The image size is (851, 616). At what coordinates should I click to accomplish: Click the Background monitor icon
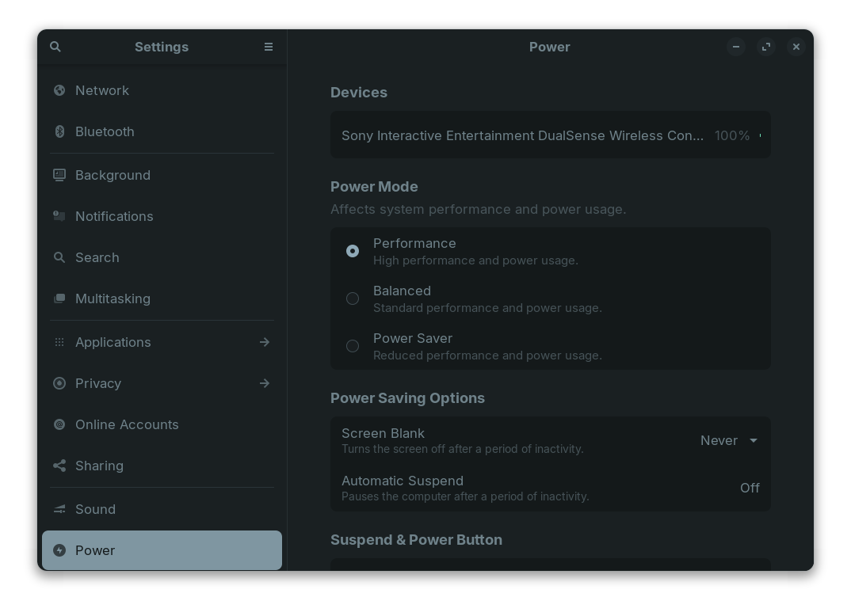tap(59, 175)
